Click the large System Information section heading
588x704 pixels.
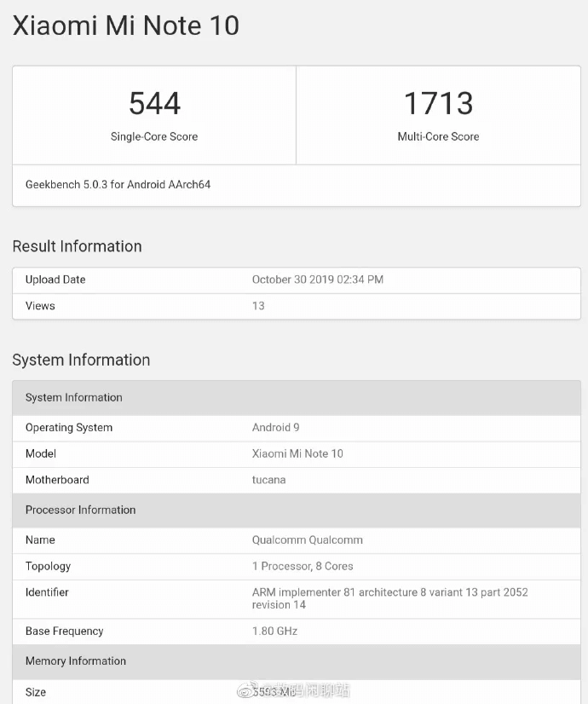(81, 360)
